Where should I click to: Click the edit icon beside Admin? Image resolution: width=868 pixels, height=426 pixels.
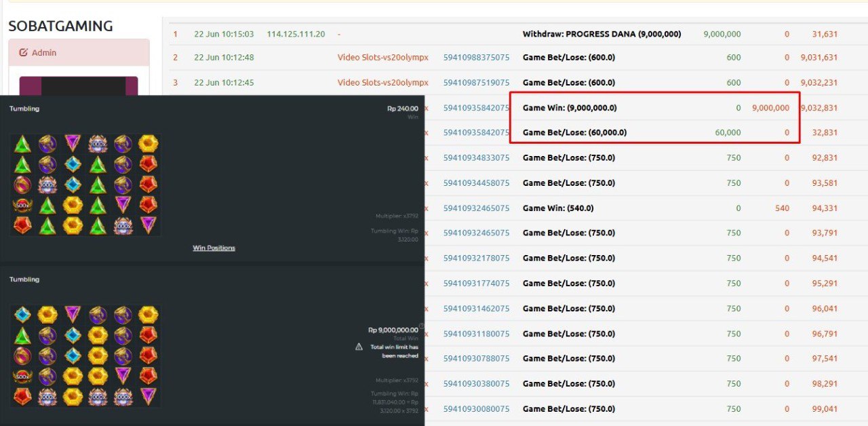[23, 52]
